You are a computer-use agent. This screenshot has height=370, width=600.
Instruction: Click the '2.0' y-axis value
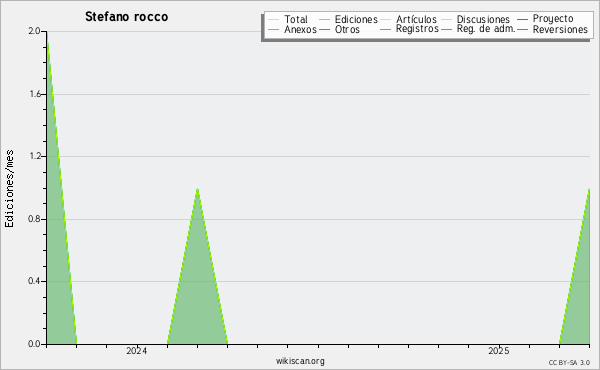click(34, 31)
